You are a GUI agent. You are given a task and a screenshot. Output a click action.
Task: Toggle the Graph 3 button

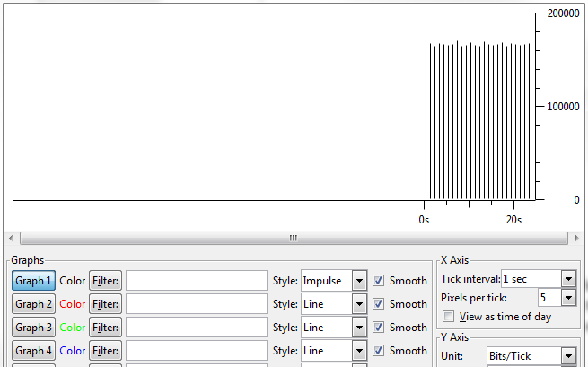[x=33, y=327]
